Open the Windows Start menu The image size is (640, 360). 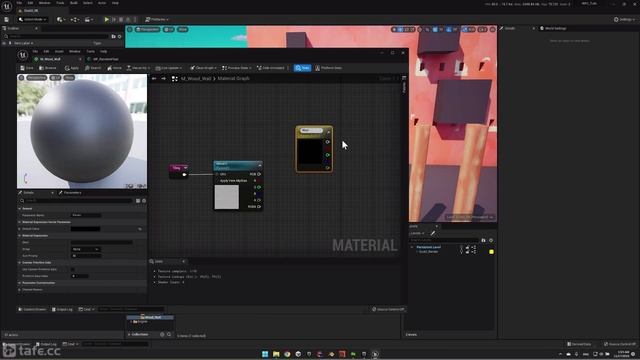265,354
